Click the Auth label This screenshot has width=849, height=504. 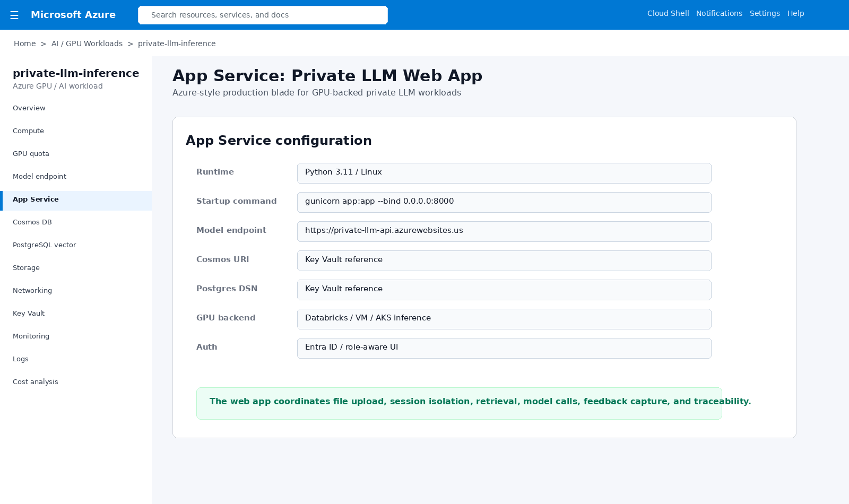point(207,347)
